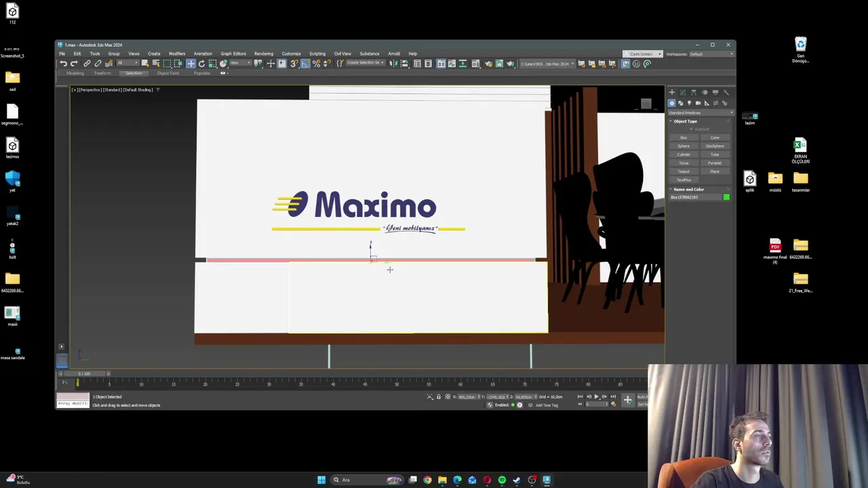The height and width of the screenshot is (488, 868).
Task: Open the user account sign-in dropdown
Action: (x=642, y=54)
